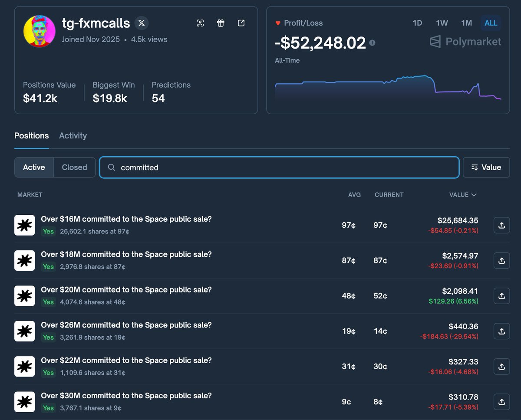521x420 pixels.
Task: Switch to the Positions tab
Action: 31,136
